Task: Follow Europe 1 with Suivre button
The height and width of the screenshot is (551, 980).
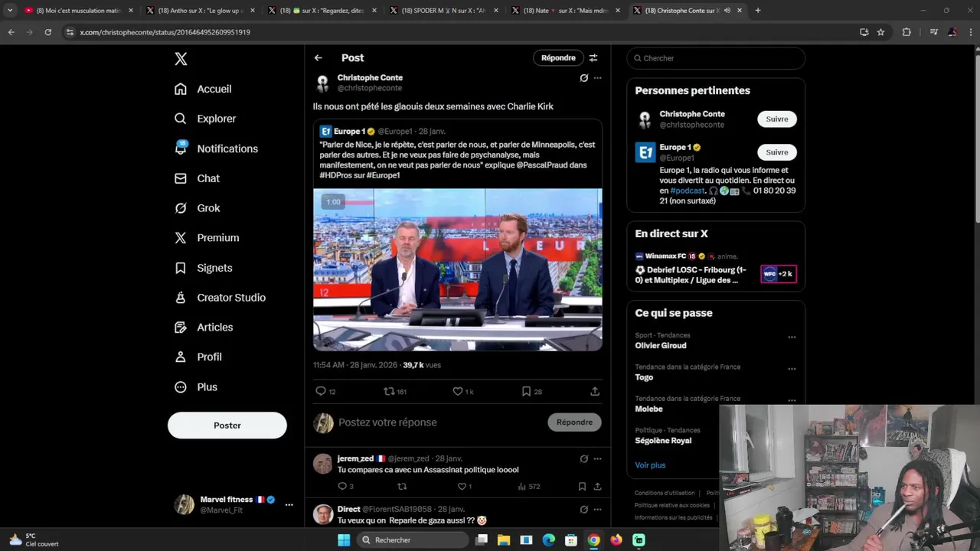Action: 777,152
